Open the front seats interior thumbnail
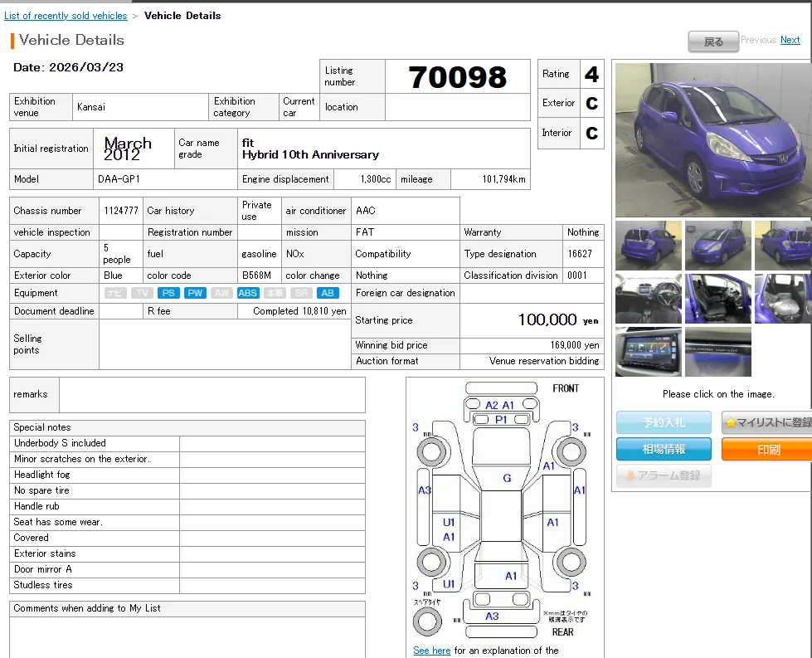 coord(717,299)
